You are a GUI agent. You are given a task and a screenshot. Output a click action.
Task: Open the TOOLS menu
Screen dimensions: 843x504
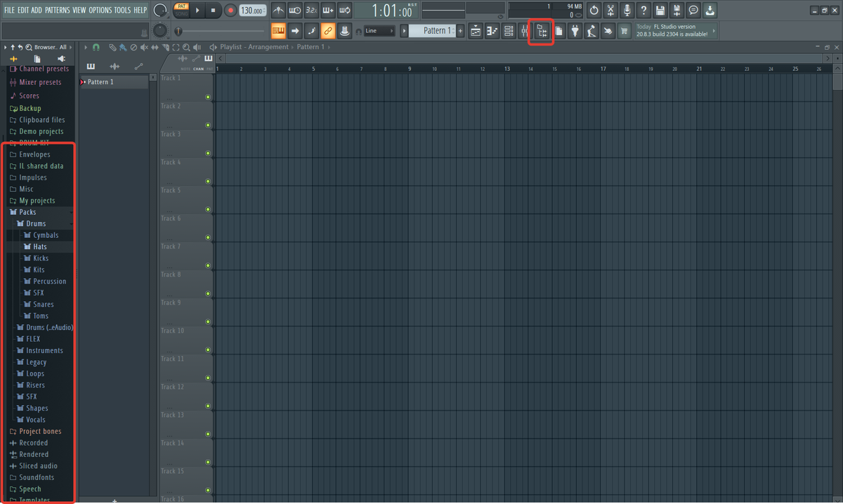(x=123, y=10)
